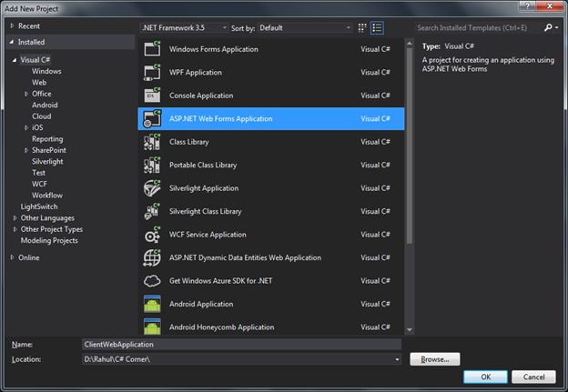Screen dimensions: 568x392
Task: Click the ASP.NET Web Forms Application icon
Action: tap(152, 118)
